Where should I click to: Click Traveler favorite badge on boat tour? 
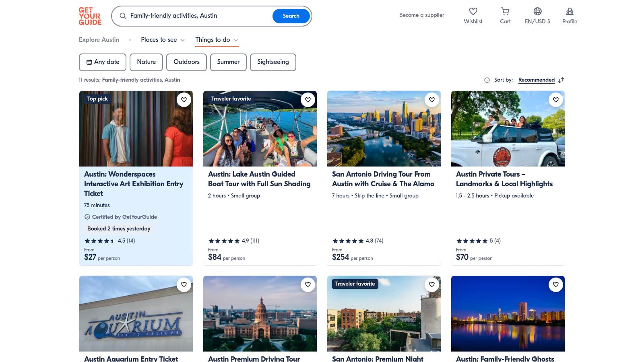[231, 99]
